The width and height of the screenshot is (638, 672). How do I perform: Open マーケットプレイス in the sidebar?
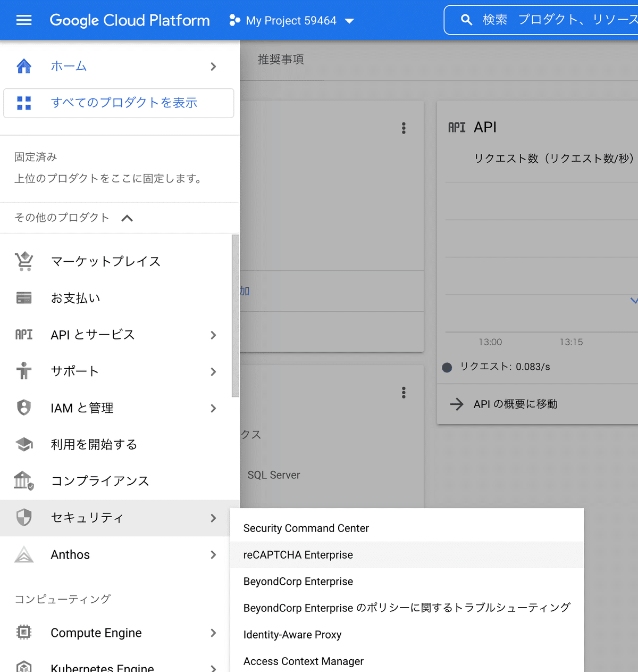tap(106, 261)
